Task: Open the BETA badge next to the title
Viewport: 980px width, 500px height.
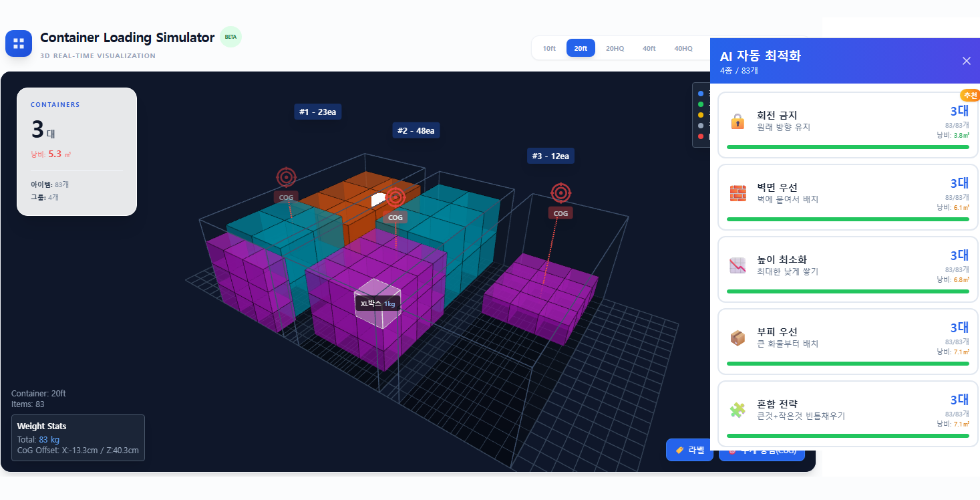Action: point(230,37)
